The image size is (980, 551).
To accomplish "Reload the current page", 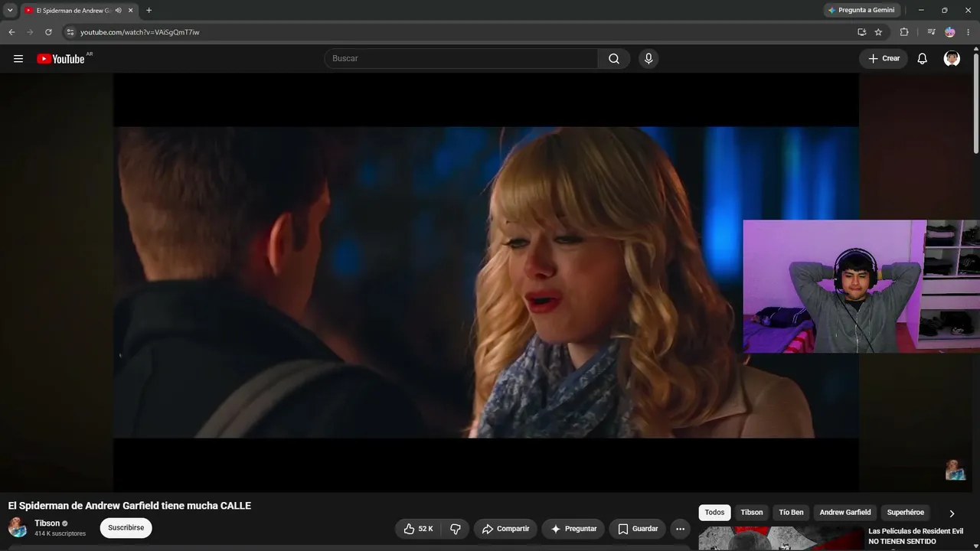I will click(48, 32).
